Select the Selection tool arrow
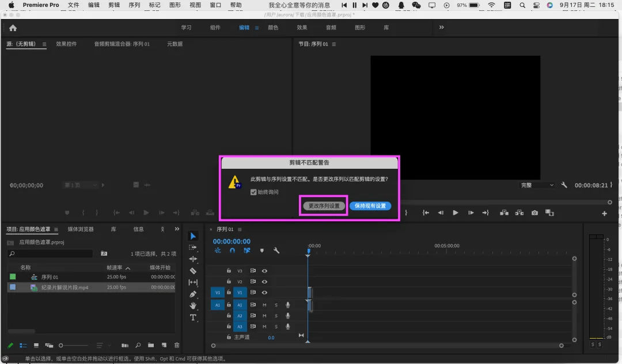This screenshot has width=622, height=364. point(193,236)
